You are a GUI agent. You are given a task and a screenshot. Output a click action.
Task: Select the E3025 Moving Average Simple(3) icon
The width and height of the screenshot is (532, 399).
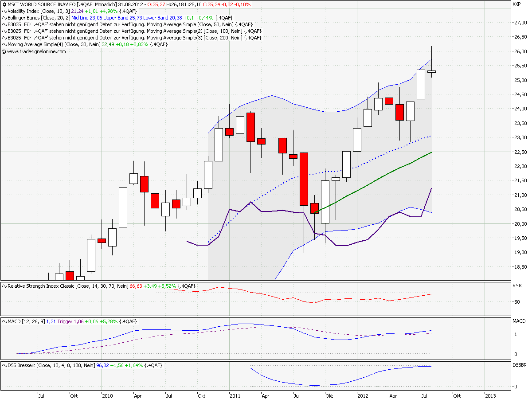click(x=4, y=38)
